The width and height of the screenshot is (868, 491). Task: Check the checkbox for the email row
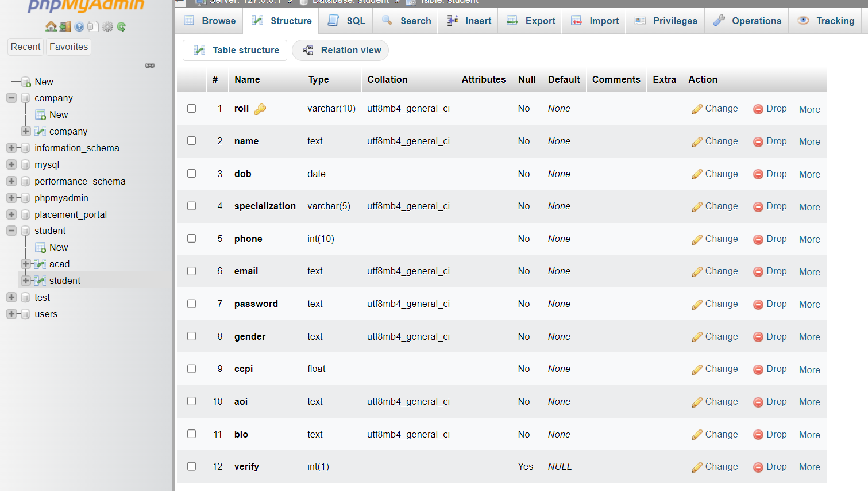tap(191, 271)
